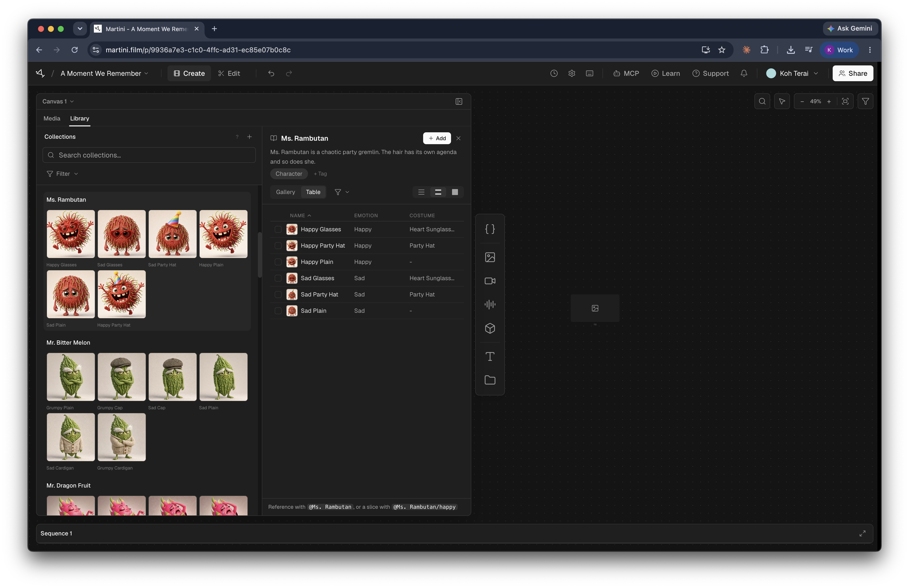Open the Work profile menu
This screenshot has height=588, width=909.
point(839,50)
